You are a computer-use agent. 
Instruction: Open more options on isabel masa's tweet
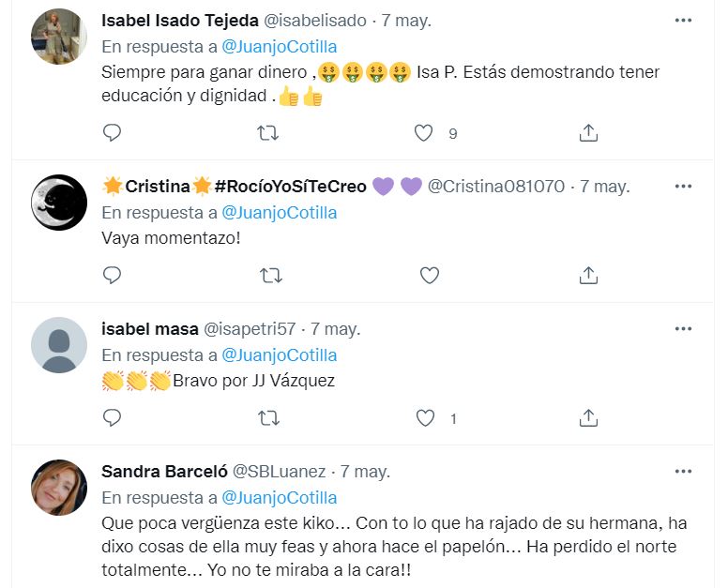(x=683, y=328)
